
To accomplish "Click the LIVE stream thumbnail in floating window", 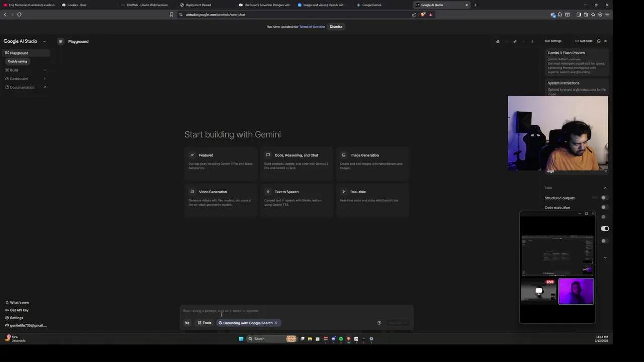I will coord(539,291).
